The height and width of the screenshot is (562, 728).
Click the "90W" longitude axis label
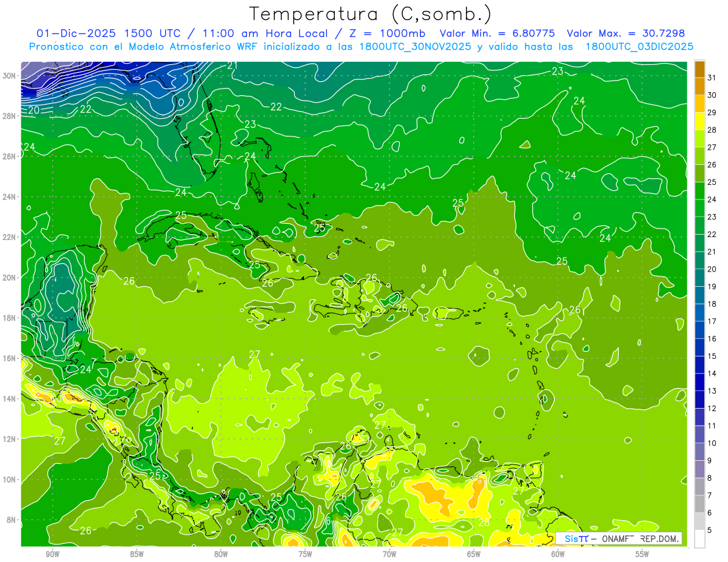(x=52, y=554)
